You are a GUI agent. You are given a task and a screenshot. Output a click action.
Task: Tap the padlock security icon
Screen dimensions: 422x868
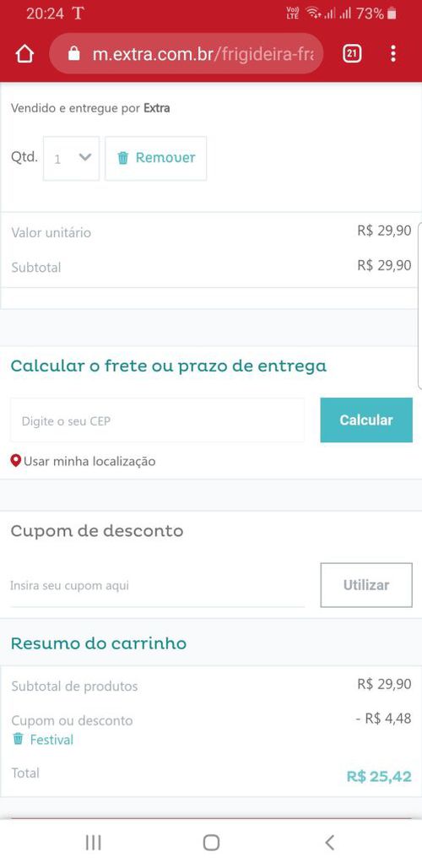[x=74, y=54]
